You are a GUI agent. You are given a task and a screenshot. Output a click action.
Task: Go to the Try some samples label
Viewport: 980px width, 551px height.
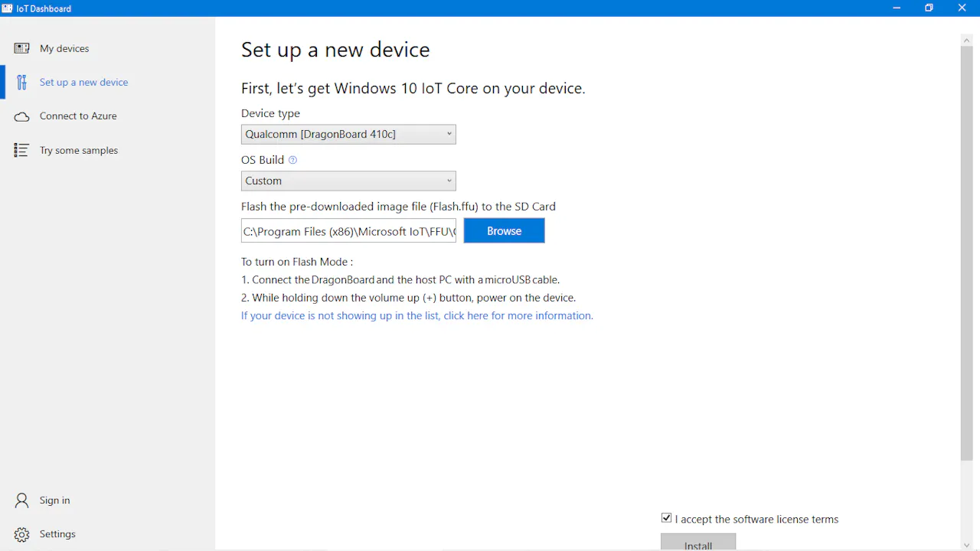click(79, 151)
